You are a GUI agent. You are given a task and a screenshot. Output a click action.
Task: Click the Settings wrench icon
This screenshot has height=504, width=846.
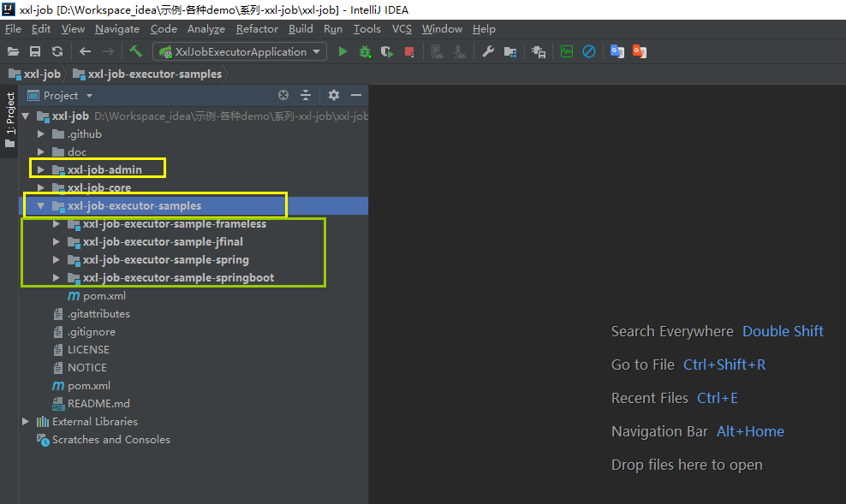[x=488, y=51]
